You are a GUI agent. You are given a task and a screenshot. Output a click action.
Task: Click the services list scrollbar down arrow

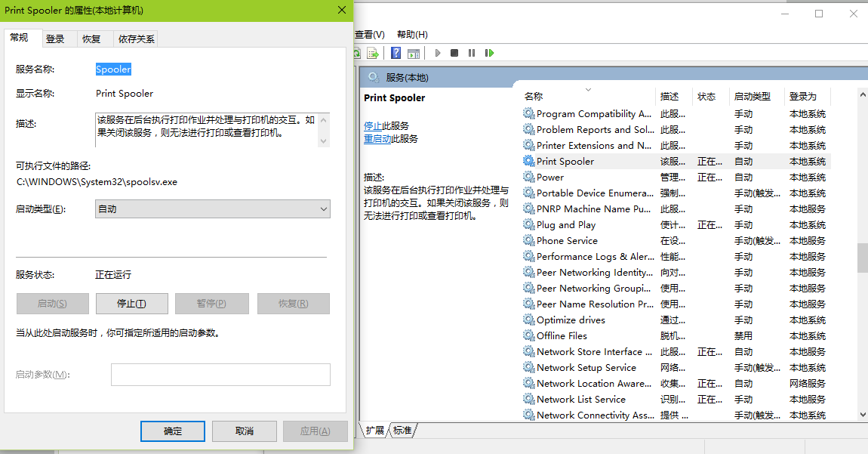pyautogui.click(x=863, y=415)
